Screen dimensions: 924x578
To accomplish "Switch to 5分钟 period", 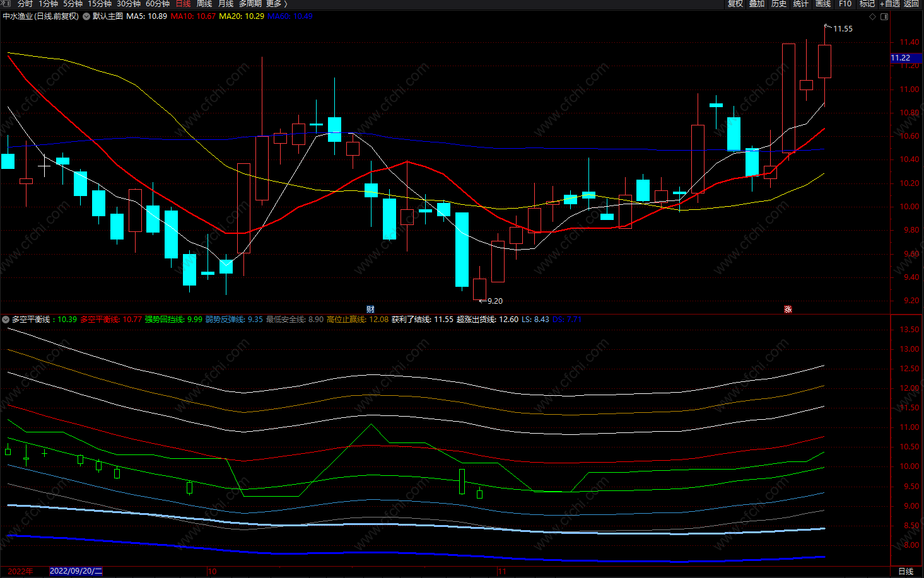I will coord(73,4).
